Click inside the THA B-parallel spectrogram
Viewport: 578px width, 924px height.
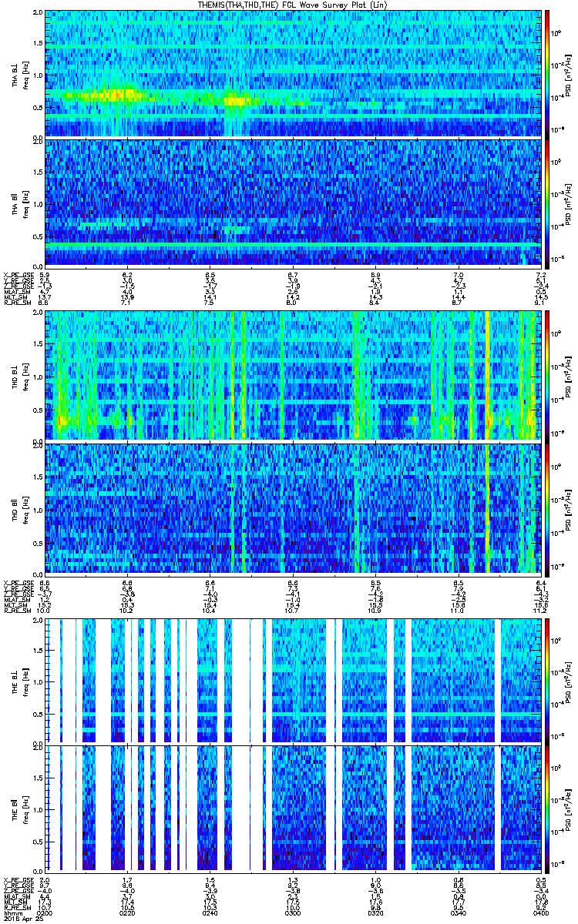[x=292, y=203]
